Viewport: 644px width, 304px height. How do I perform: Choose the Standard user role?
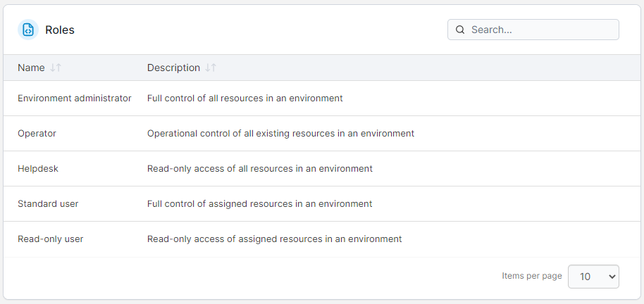click(x=48, y=204)
